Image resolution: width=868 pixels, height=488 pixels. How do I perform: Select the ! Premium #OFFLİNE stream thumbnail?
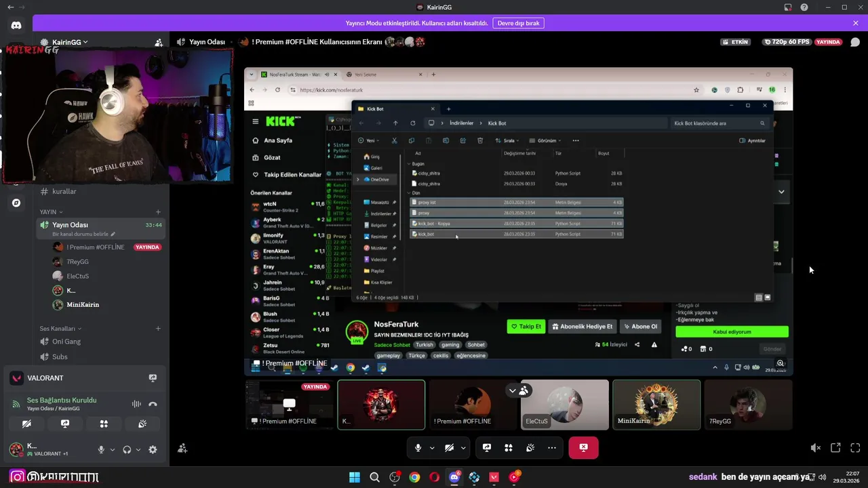290,405
